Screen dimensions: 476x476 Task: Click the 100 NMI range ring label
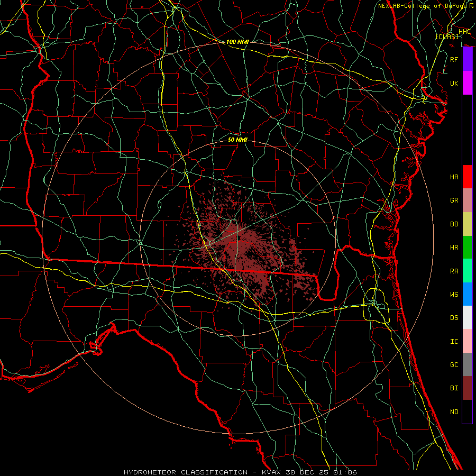tap(237, 42)
